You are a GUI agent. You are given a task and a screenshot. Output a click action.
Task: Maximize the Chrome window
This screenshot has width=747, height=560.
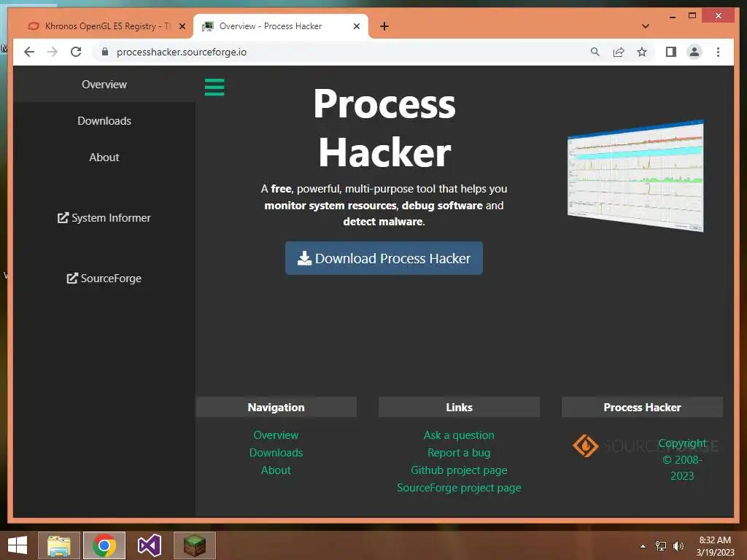tap(692, 16)
